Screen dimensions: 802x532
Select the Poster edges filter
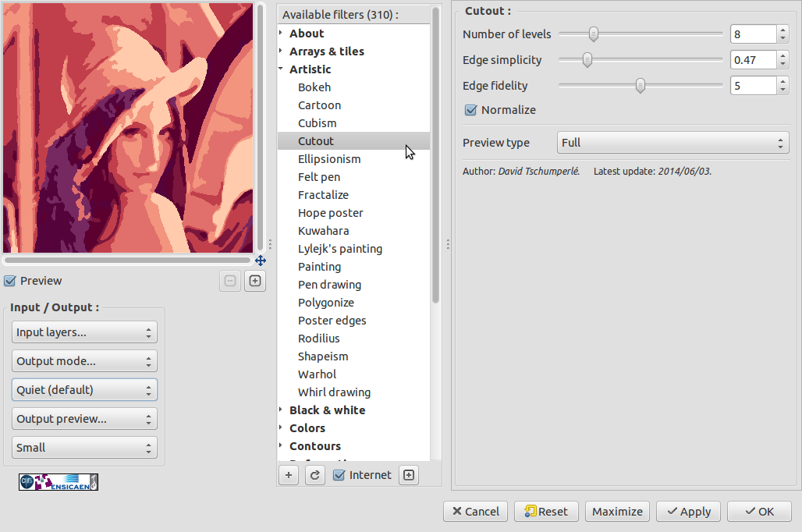332,321
